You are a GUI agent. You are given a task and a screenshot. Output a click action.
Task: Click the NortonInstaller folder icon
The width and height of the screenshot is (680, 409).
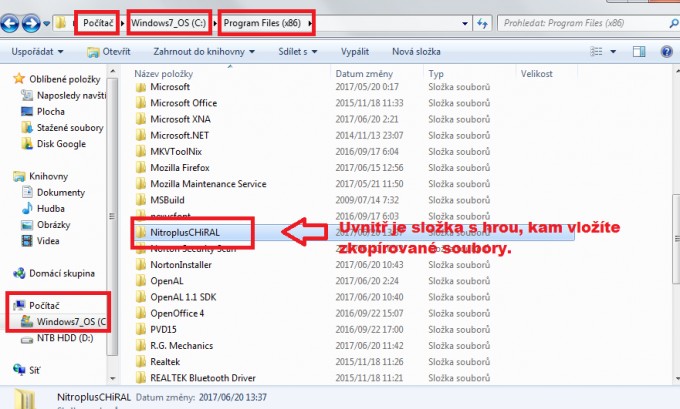click(141, 265)
